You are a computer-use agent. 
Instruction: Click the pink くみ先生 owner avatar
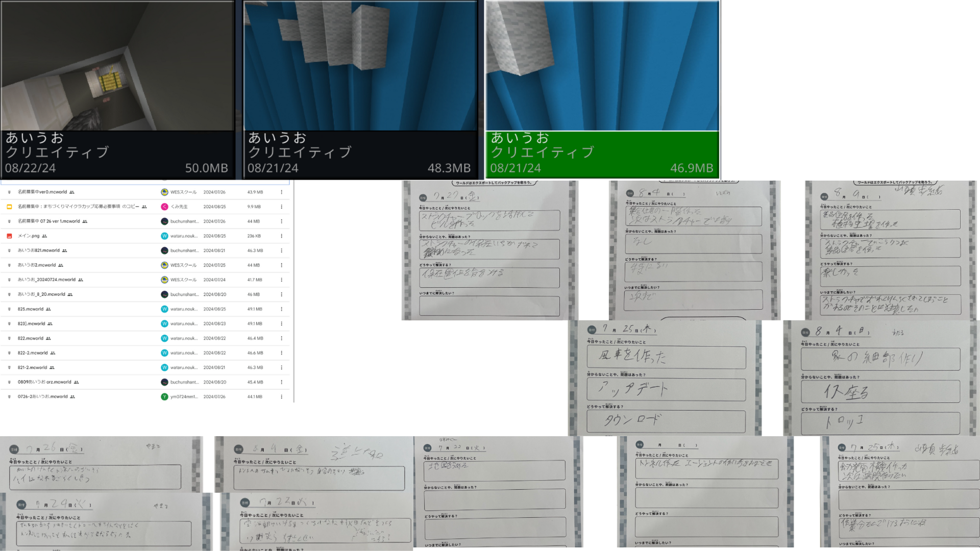[x=164, y=207]
